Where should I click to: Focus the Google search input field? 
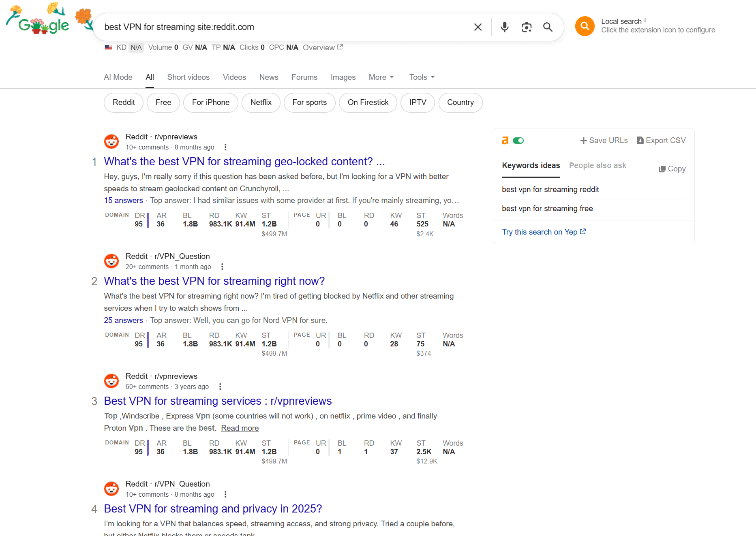coord(284,27)
